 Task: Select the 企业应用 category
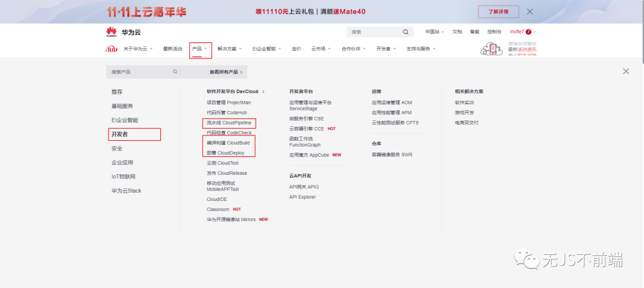(x=122, y=163)
